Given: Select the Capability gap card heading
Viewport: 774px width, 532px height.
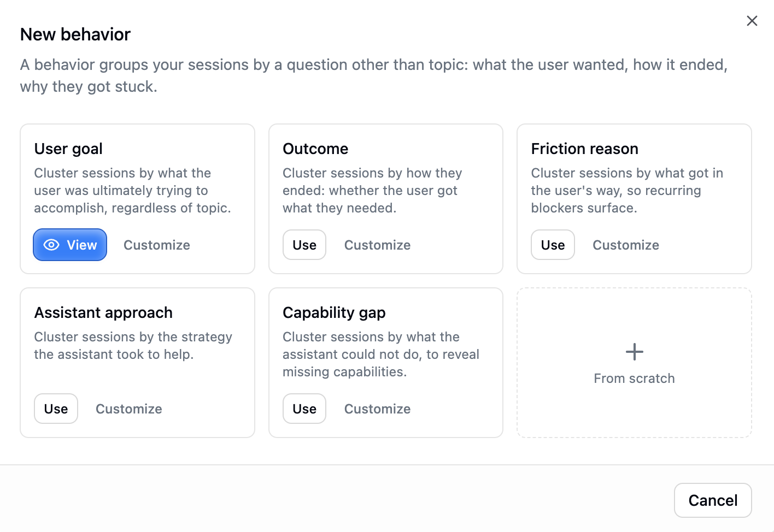Looking at the screenshot, I should point(334,313).
